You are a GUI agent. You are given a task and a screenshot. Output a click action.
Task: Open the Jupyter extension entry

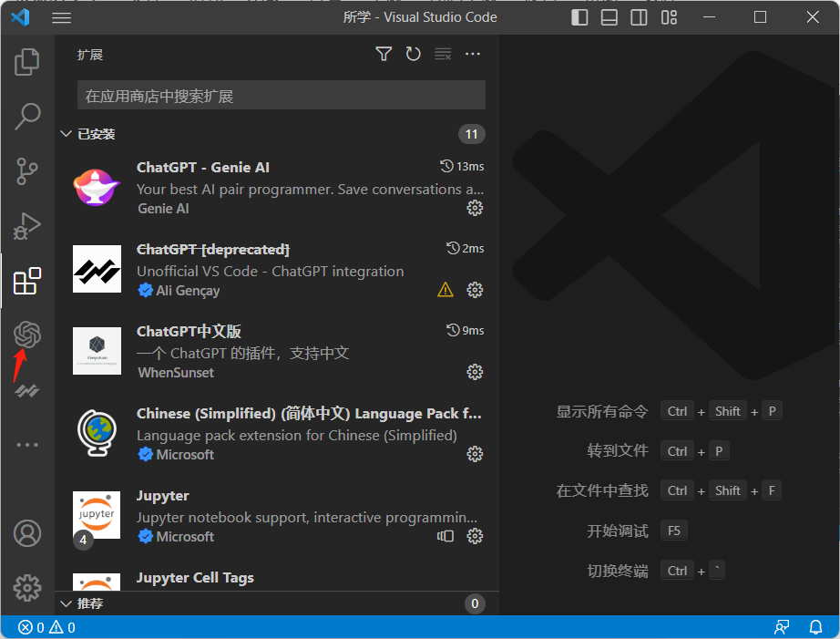tap(277, 516)
